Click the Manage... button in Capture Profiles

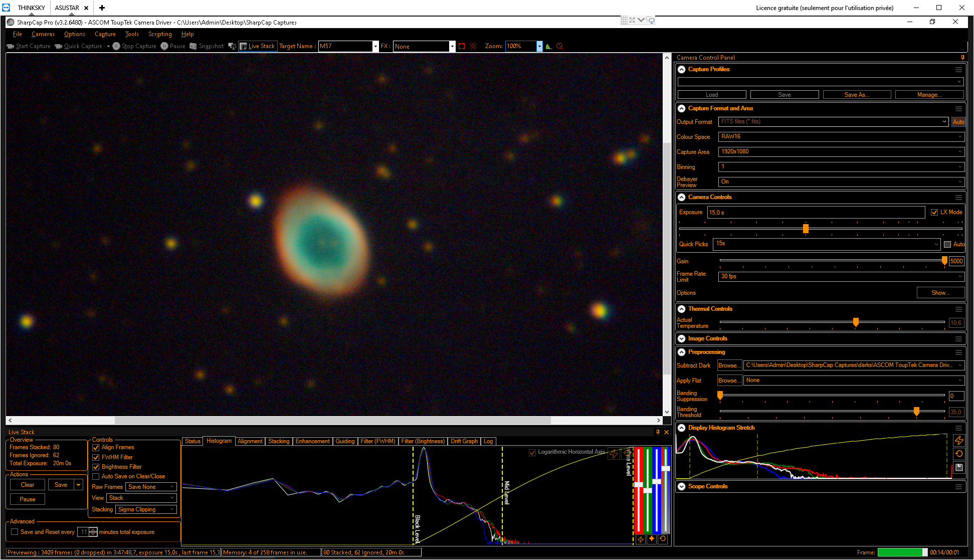929,95
